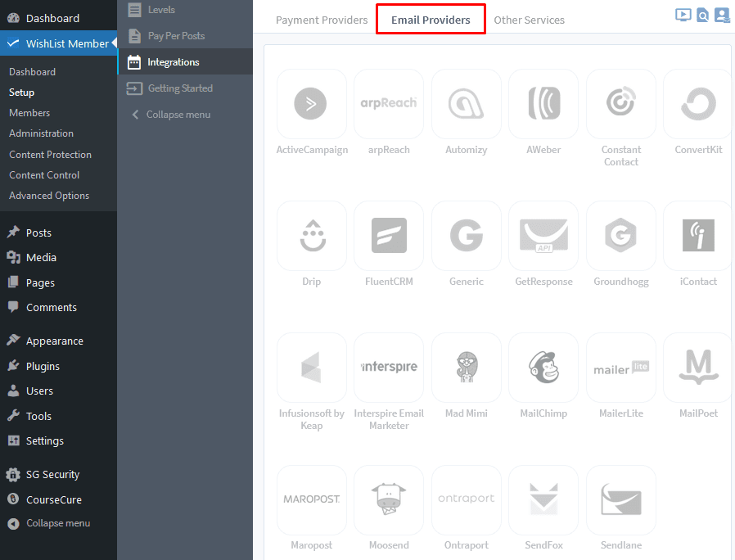The height and width of the screenshot is (560, 735).
Task: Open Levels in the WishList submenu
Action: [x=185, y=10]
